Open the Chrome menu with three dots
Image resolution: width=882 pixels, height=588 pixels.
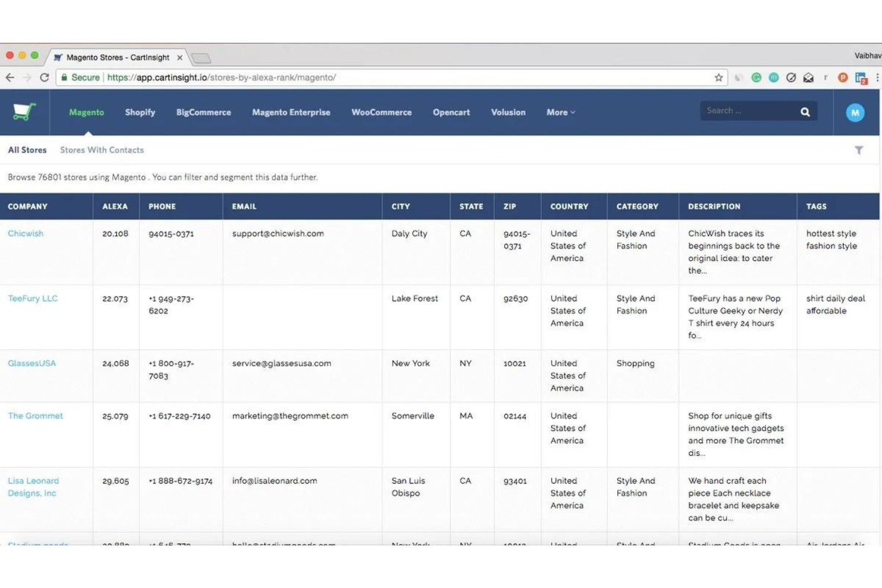coord(878,77)
